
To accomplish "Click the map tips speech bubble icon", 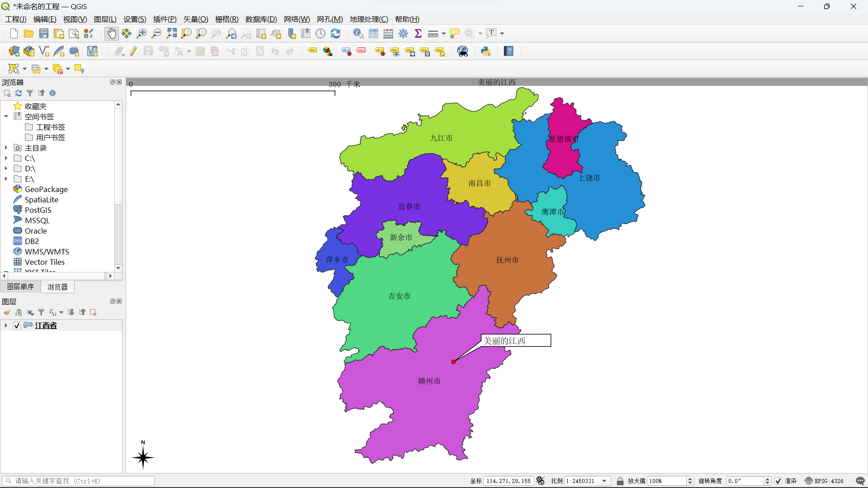I will [x=455, y=33].
